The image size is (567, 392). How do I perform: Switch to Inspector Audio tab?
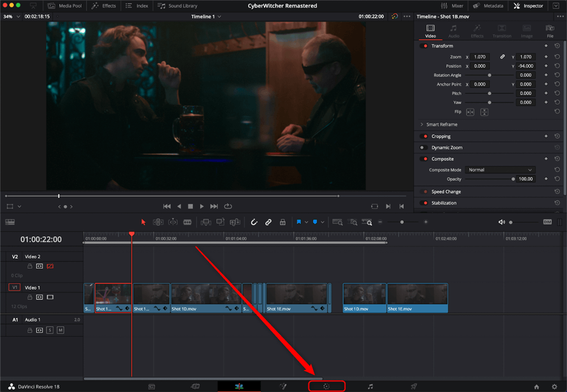pos(454,31)
